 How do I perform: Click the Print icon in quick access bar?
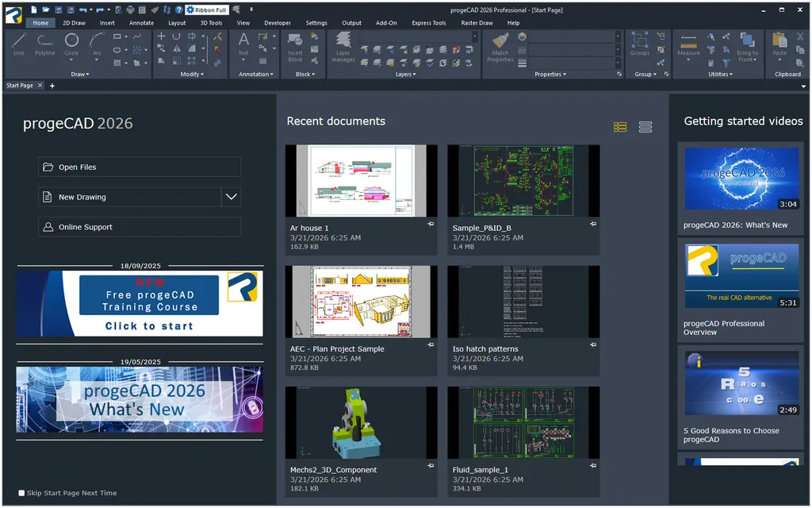pos(130,10)
